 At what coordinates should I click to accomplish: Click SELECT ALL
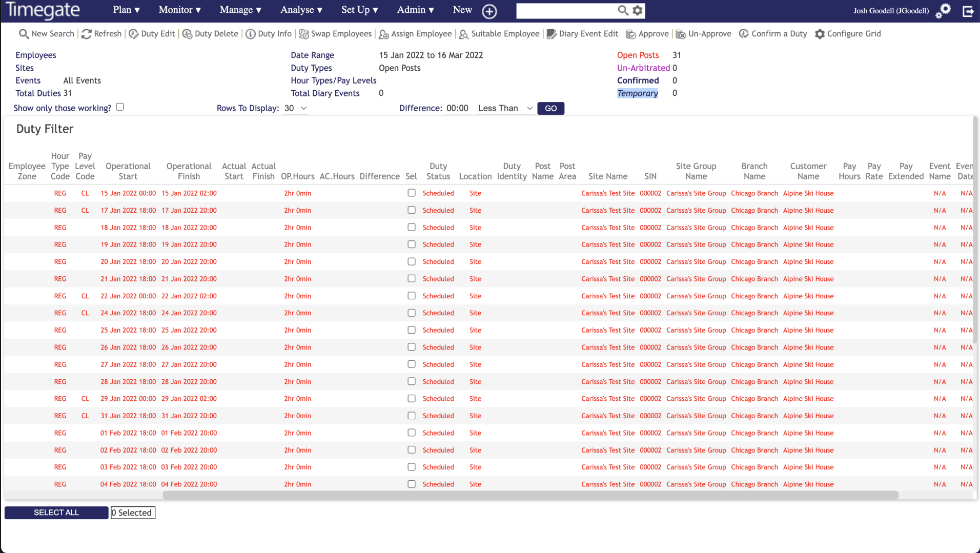coord(56,513)
